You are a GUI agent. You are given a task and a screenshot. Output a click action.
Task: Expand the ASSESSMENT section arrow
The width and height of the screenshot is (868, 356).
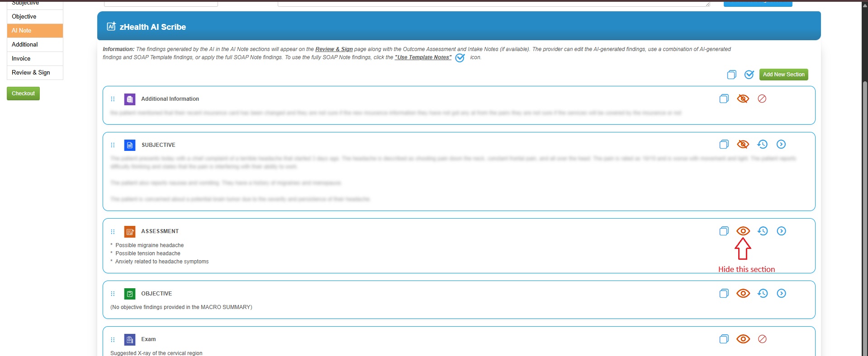[x=781, y=231]
